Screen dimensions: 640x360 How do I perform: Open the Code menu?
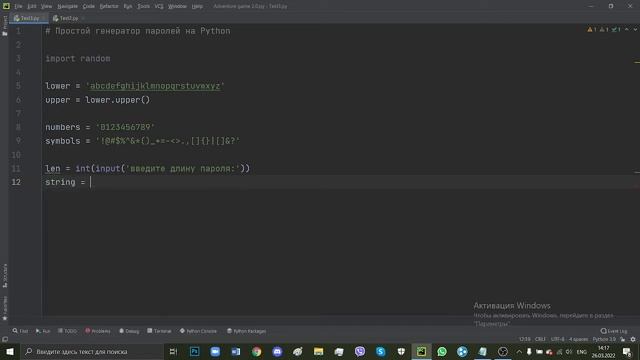pos(89,6)
